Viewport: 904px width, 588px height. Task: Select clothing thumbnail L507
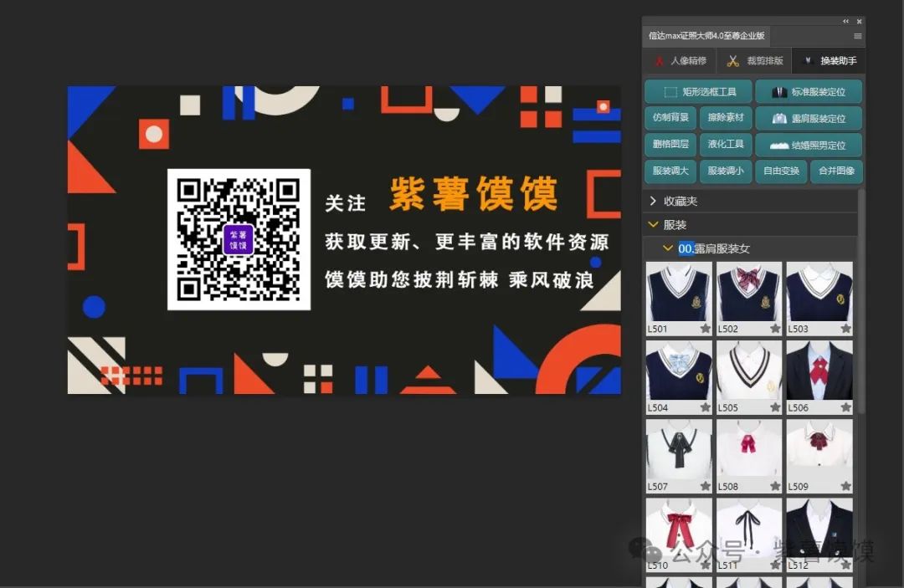[679, 449]
